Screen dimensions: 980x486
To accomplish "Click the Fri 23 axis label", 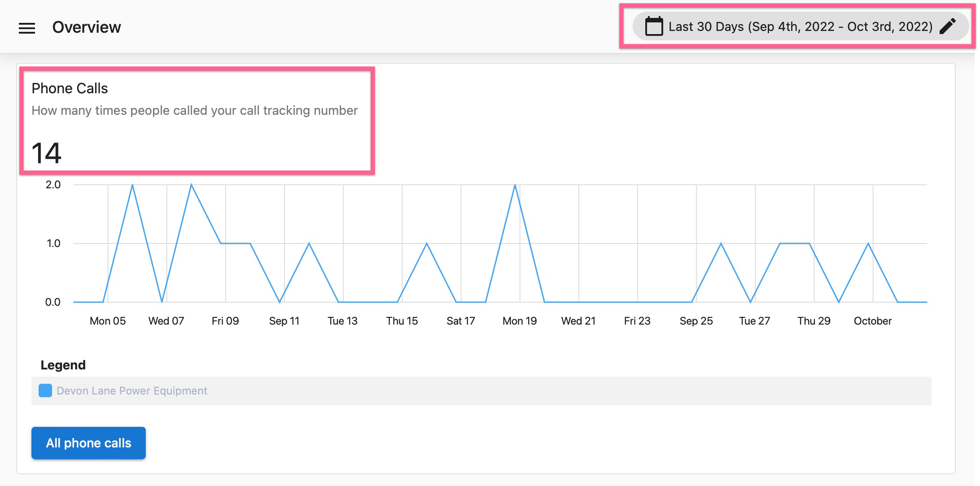I will point(637,321).
